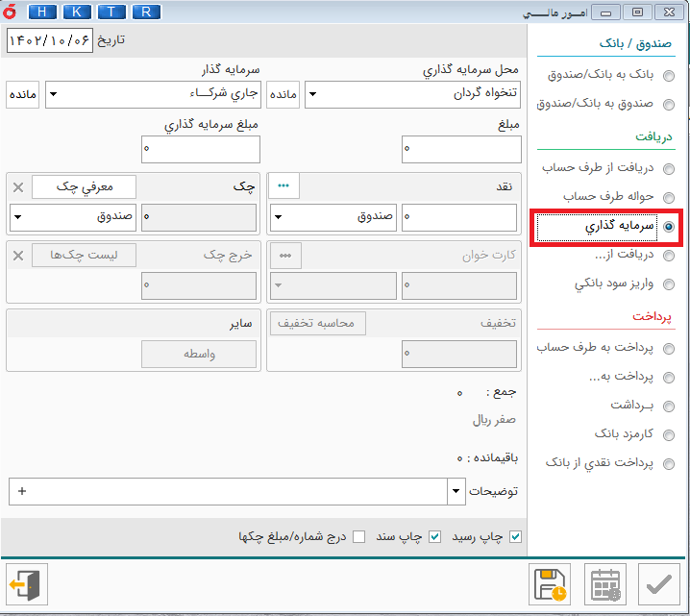690x616 pixels.
Task: Click the معرفی چک button
Action: pos(85,186)
